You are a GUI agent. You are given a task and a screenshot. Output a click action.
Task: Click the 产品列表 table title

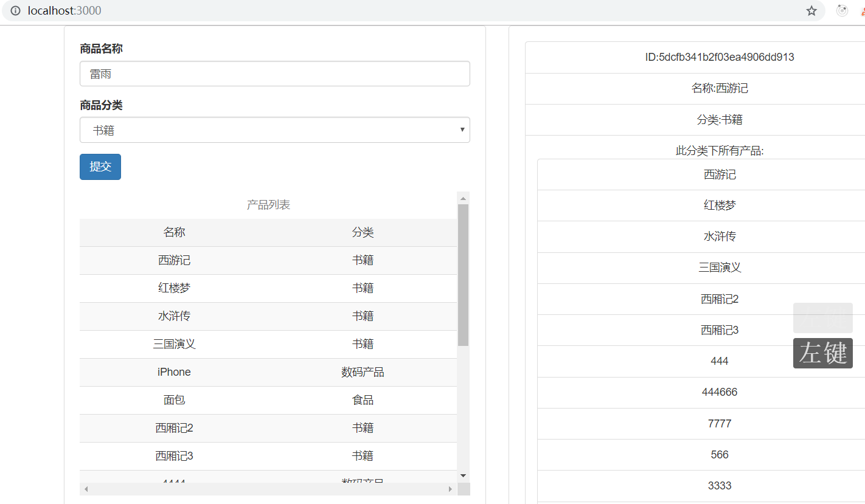coord(268,204)
